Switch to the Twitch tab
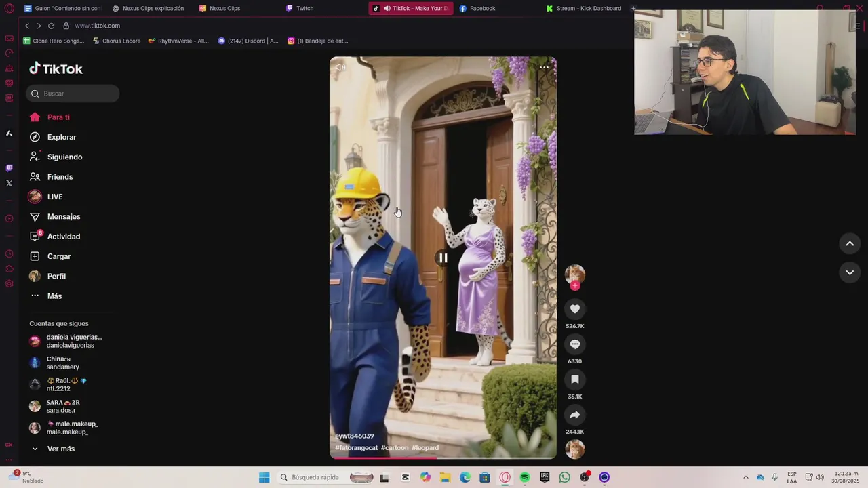The height and width of the screenshot is (488, 868). coord(300,8)
